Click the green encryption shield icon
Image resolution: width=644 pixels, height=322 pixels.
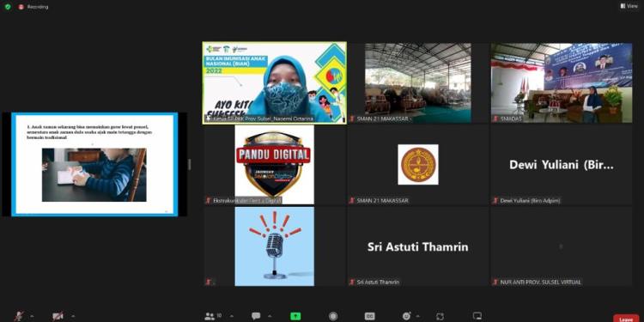pyautogui.click(x=8, y=7)
